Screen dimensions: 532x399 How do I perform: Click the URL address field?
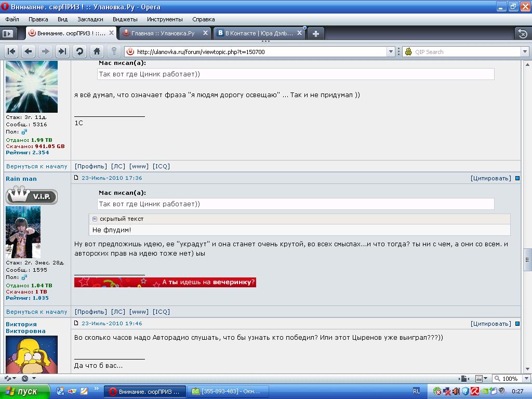[x=261, y=52]
